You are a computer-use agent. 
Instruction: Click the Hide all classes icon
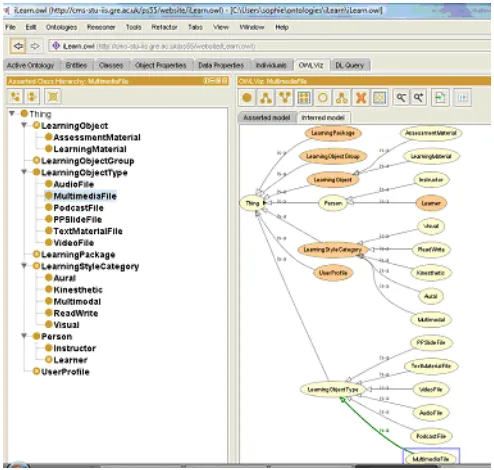pos(380,98)
